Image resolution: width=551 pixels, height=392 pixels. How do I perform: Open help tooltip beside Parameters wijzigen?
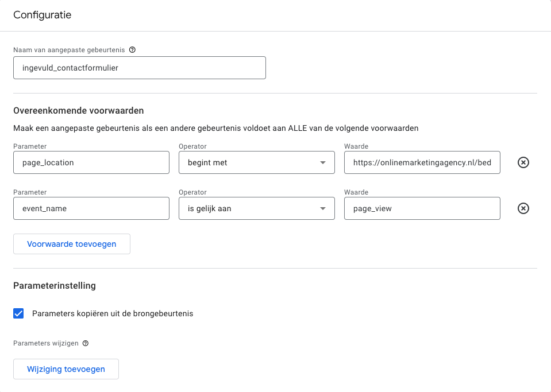click(85, 343)
